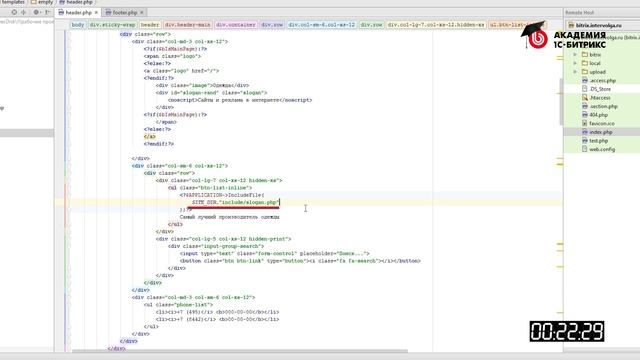Switch to the header.php editor tab

tap(78, 13)
